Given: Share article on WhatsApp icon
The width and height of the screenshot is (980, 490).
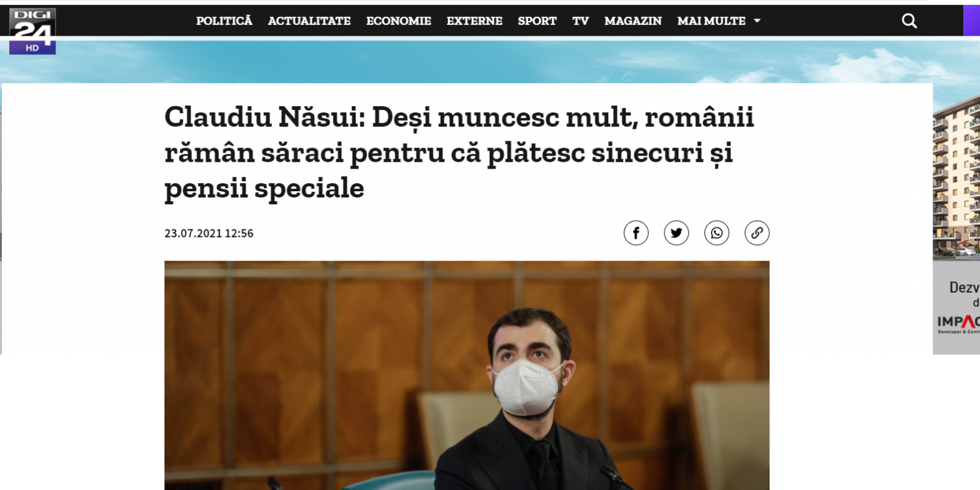Looking at the screenshot, I should click(717, 233).
